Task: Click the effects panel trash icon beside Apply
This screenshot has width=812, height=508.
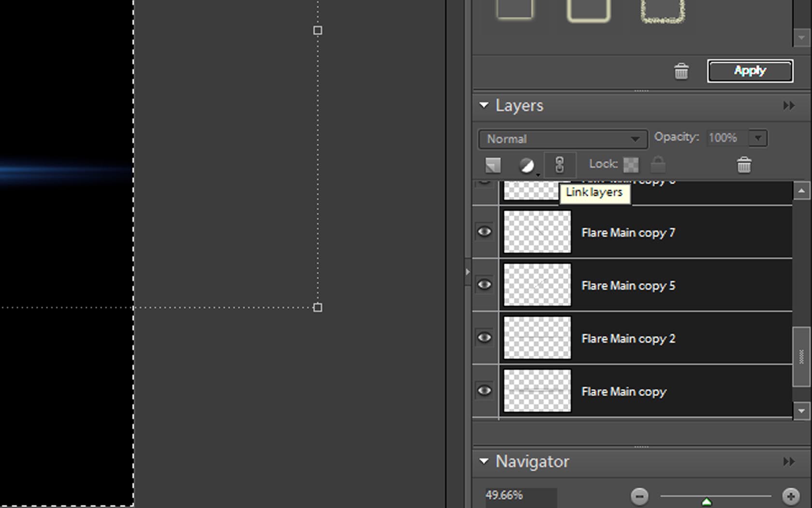Action: (x=681, y=71)
